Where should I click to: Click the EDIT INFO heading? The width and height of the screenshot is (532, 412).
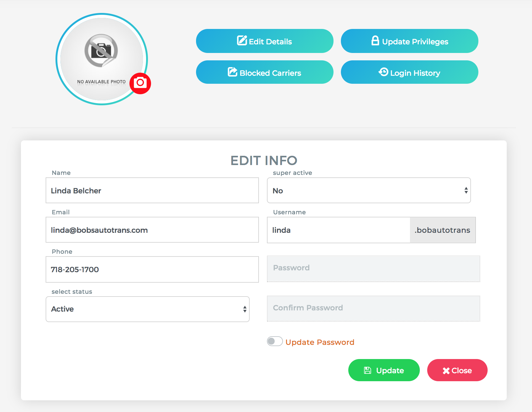[264, 160]
